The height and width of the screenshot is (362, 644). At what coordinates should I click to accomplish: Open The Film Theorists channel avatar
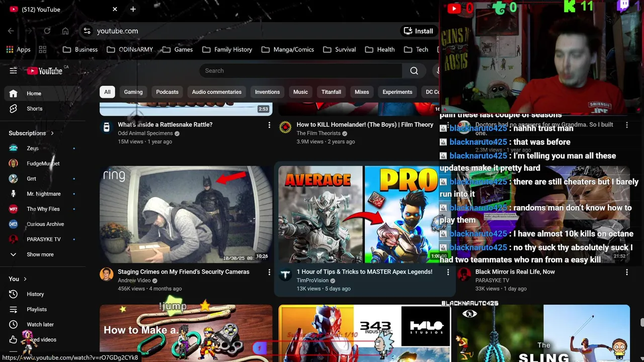click(285, 127)
